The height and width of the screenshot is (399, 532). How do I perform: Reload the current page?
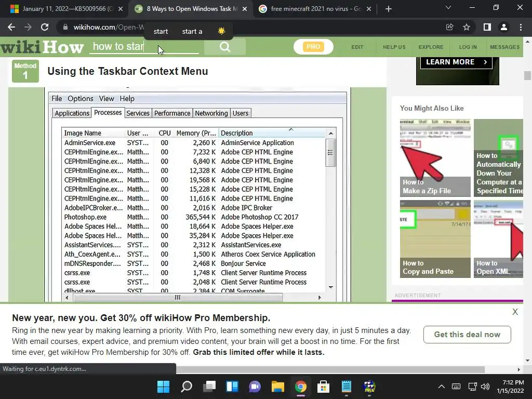pyautogui.click(x=45, y=27)
